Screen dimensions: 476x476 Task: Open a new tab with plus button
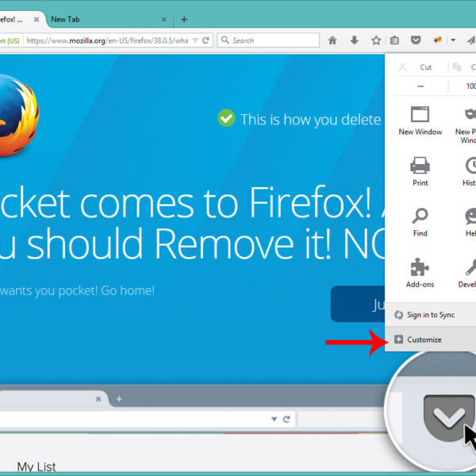point(184,19)
